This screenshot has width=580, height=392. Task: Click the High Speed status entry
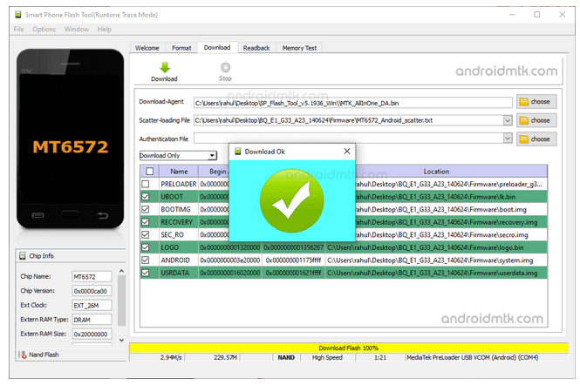pyautogui.click(x=327, y=358)
